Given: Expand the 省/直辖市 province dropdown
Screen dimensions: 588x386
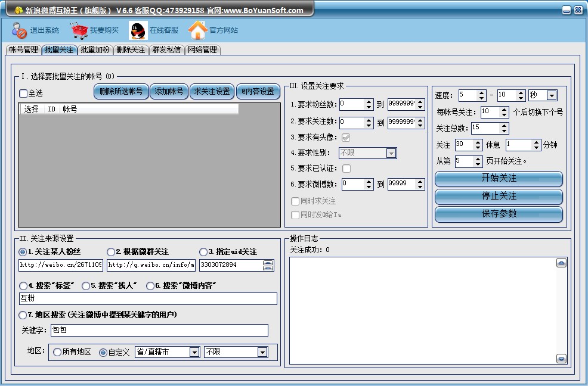Looking at the screenshot, I should click(x=194, y=352).
